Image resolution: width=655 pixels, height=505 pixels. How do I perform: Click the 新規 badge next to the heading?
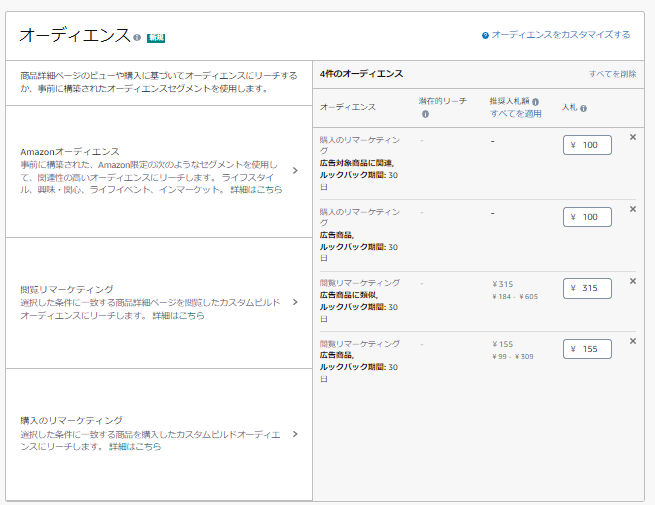pyautogui.click(x=156, y=38)
